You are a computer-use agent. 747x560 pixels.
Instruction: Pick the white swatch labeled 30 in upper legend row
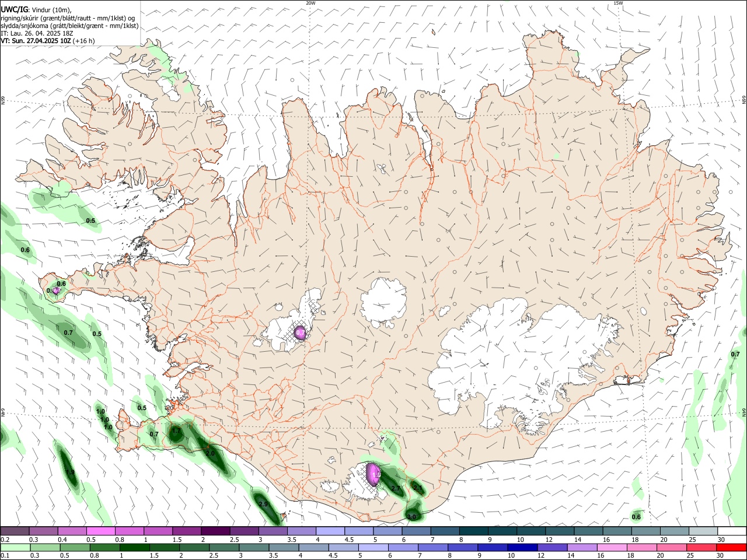(x=732, y=531)
